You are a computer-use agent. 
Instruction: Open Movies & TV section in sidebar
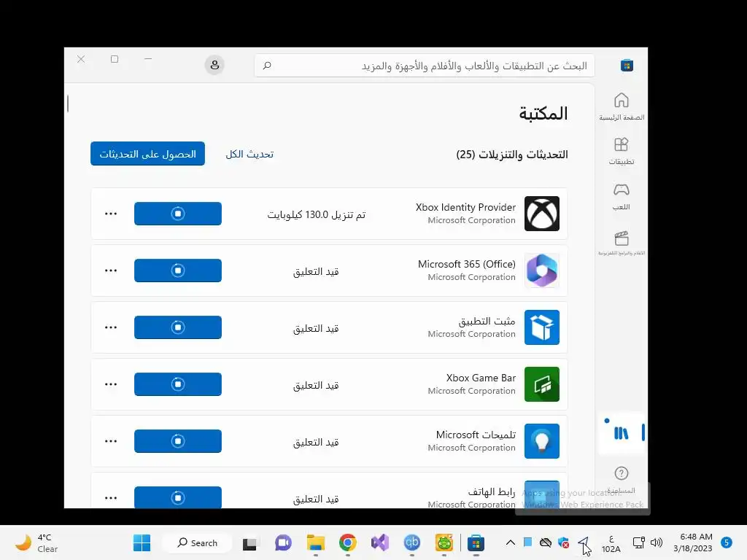tap(622, 243)
